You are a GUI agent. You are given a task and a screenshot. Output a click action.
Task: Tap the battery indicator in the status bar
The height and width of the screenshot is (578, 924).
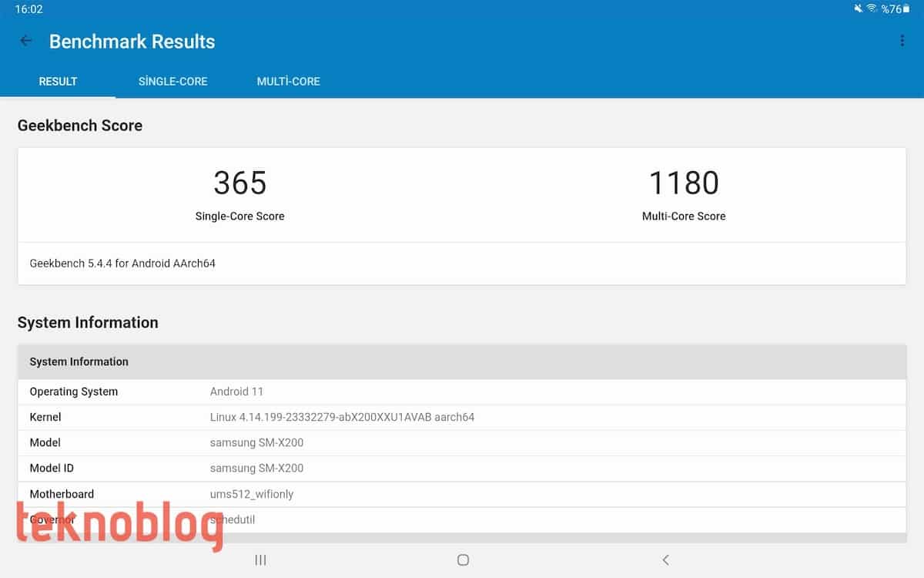[896, 9]
